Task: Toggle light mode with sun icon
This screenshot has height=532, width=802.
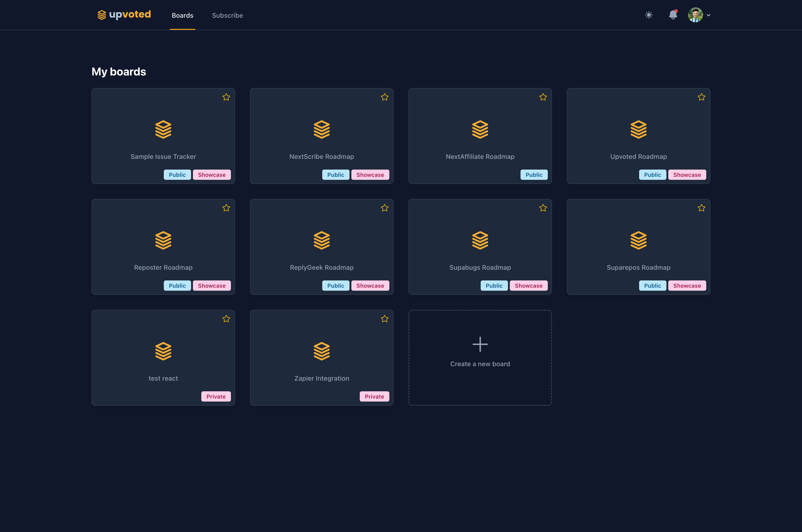Action: 649,15
